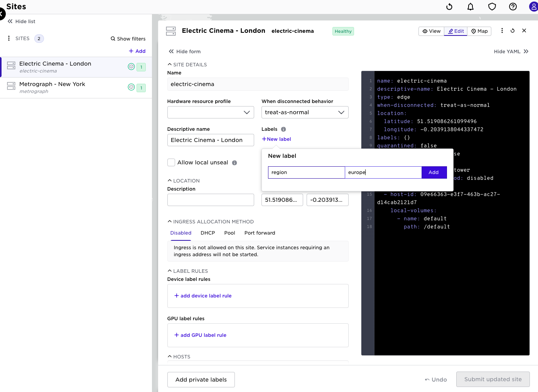Click Add button in New label popup

point(434,172)
